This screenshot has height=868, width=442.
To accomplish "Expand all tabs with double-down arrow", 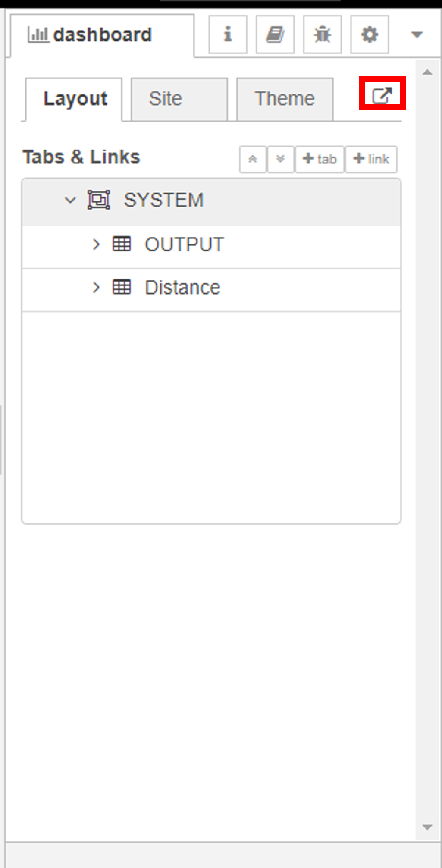I will [x=280, y=159].
